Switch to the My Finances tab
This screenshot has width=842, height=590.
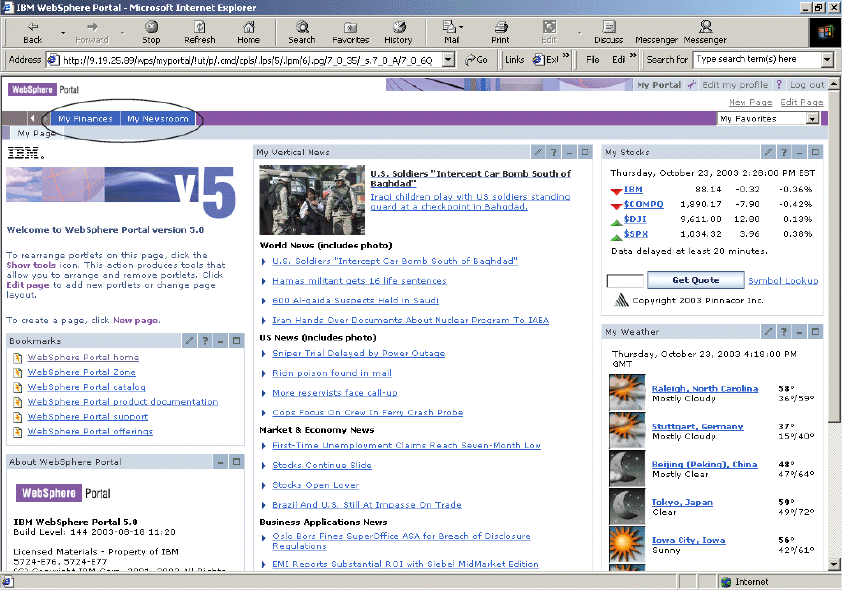pyautogui.click(x=85, y=119)
